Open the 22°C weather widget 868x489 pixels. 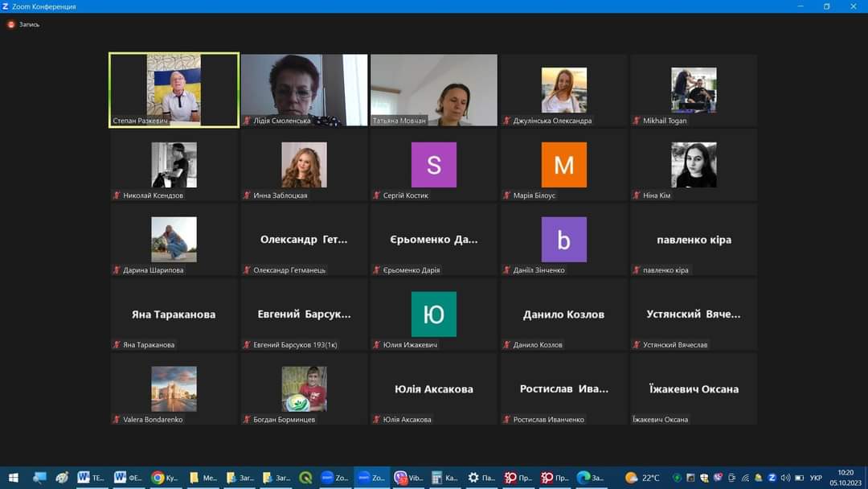(x=642, y=478)
